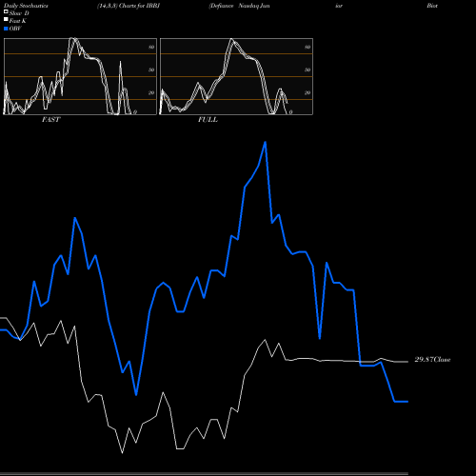This screenshot has height=476, width=476.
Task: Click the Slow D legend swatch
Action: (6, 12)
